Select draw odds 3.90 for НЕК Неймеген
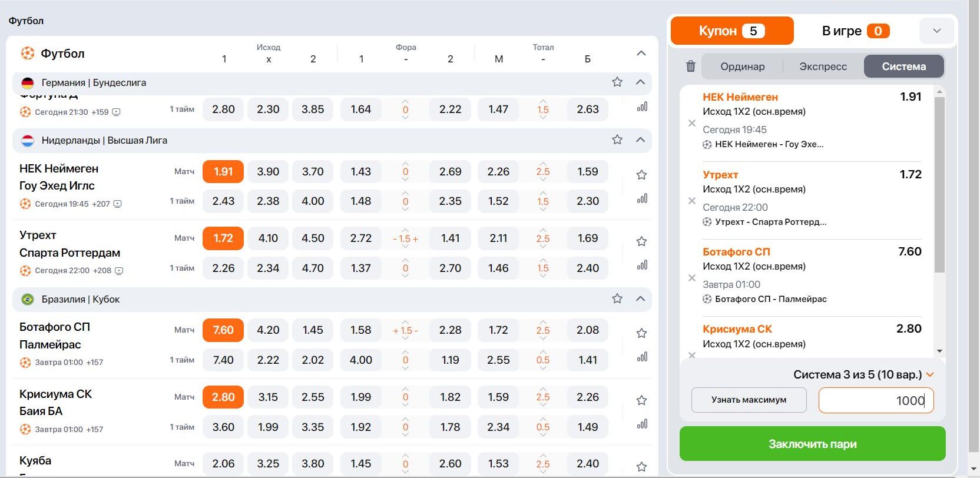 pyautogui.click(x=268, y=172)
